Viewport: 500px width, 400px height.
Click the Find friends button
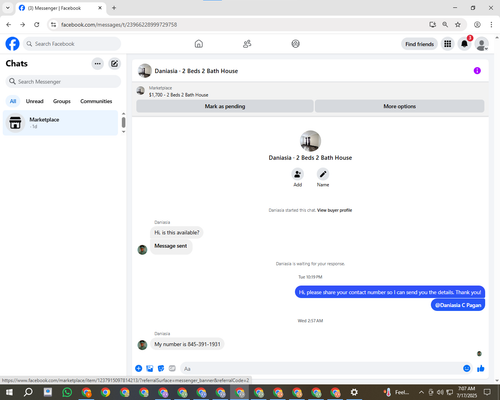point(419,44)
